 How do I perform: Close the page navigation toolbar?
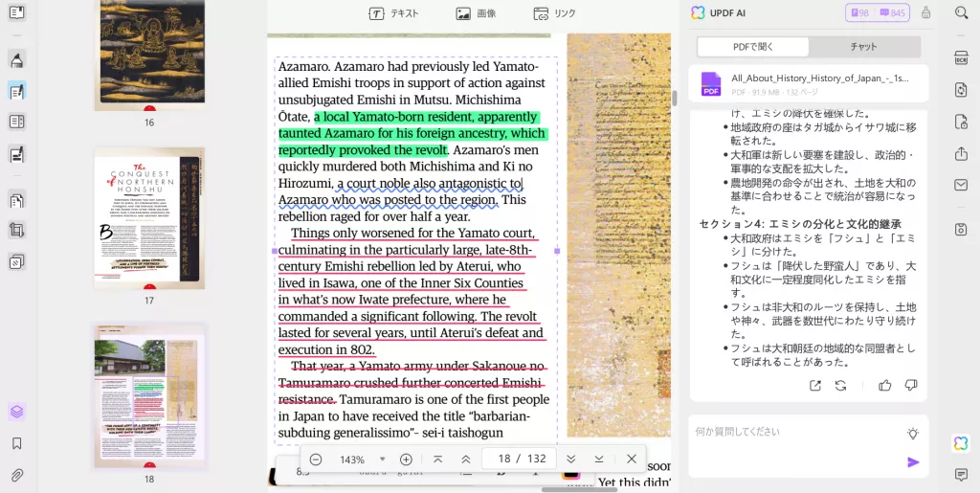[632, 459]
